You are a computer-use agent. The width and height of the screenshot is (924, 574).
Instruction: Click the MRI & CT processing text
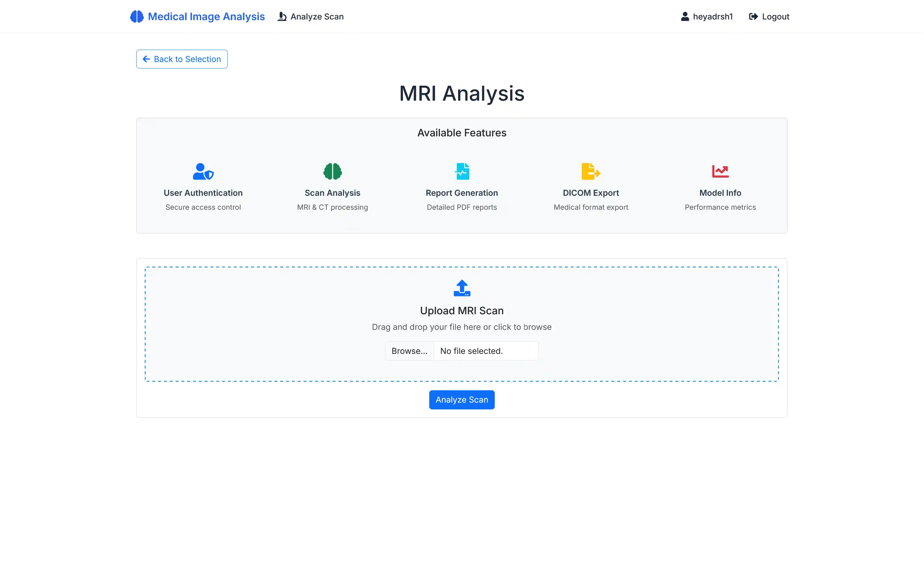pyautogui.click(x=332, y=207)
